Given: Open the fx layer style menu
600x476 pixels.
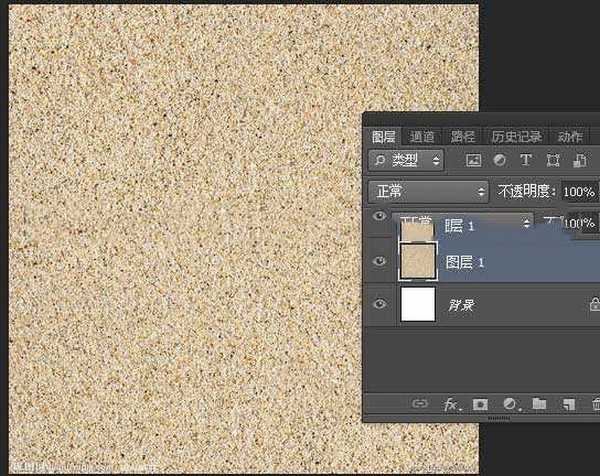Looking at the screenshot, I should pos(451,404).
